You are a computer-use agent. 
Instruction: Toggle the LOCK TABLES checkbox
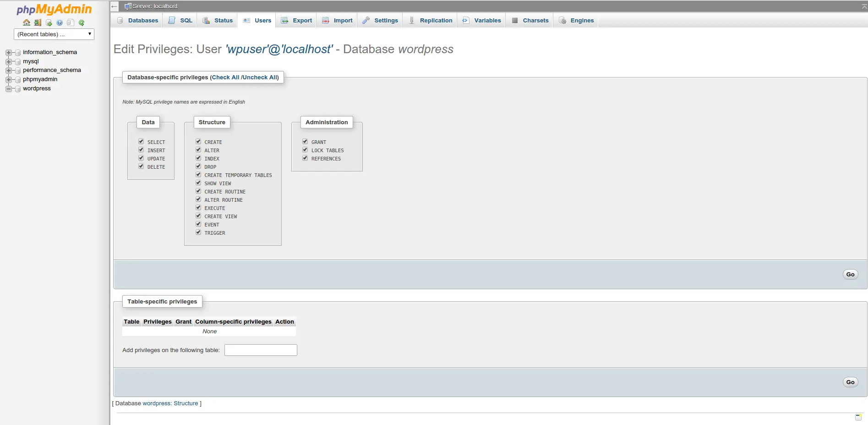tap(305, 150)
